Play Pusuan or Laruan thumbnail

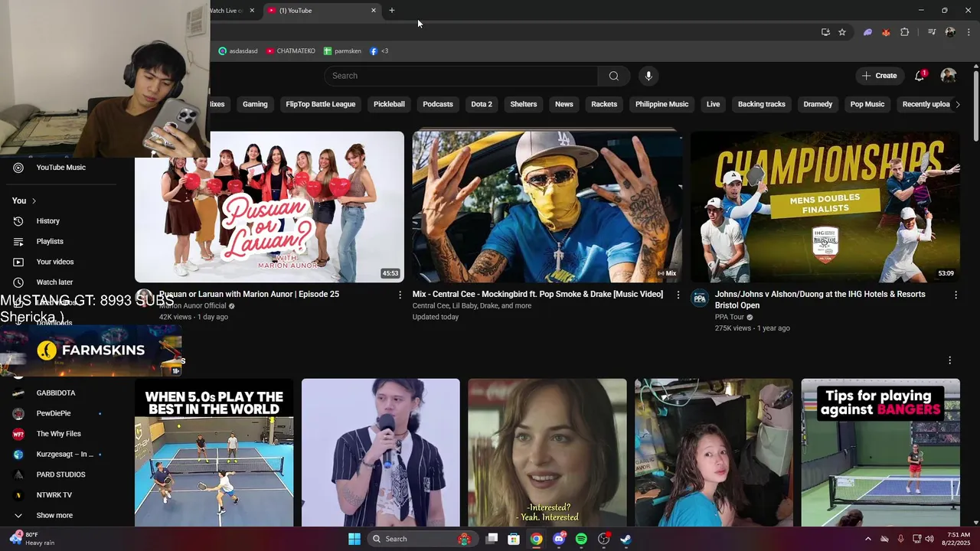coord(269,207)
